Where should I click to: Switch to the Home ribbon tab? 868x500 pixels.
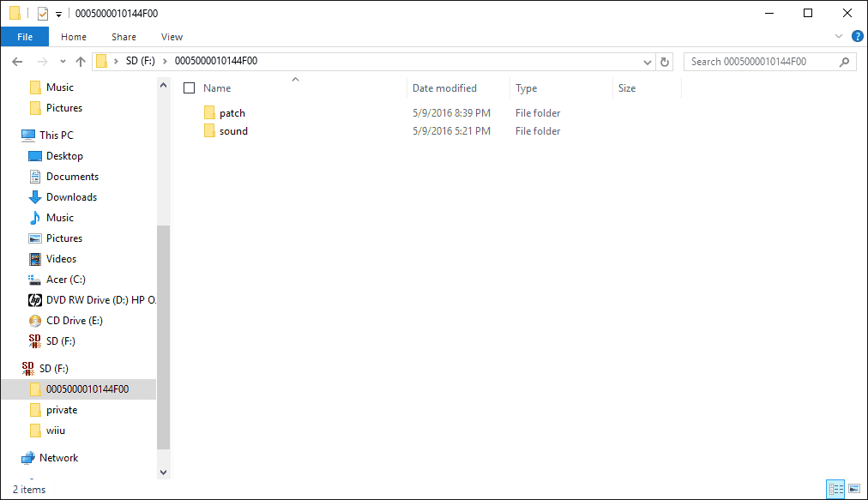74,37
